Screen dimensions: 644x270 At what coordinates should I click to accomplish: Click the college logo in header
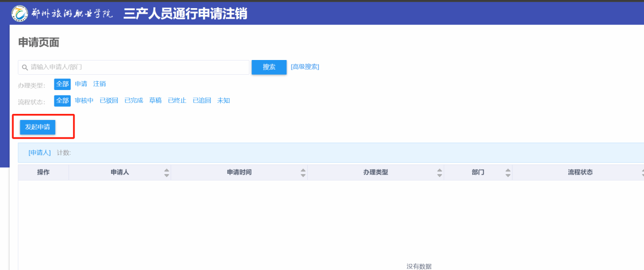pos(20,13)
